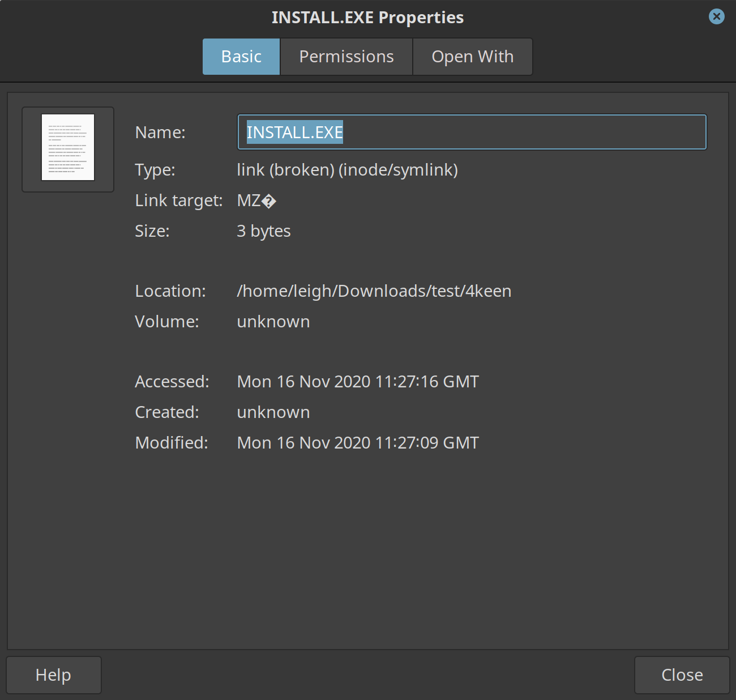Open the Permissions tab
This screenshot has height=700, width=736.
pyautogui.click(x=346, y=57)
